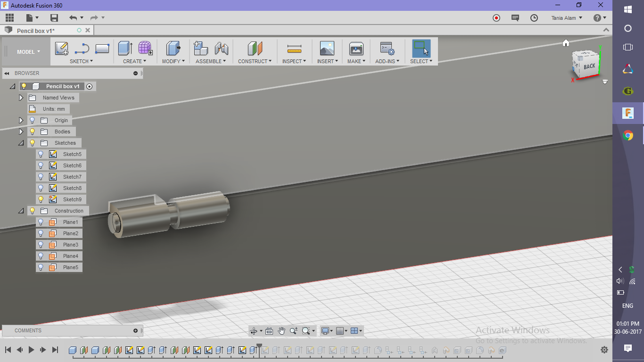Toggle visibility bulb of Sketch7
Screen dimensions: 644x362
tap(41, 177)
